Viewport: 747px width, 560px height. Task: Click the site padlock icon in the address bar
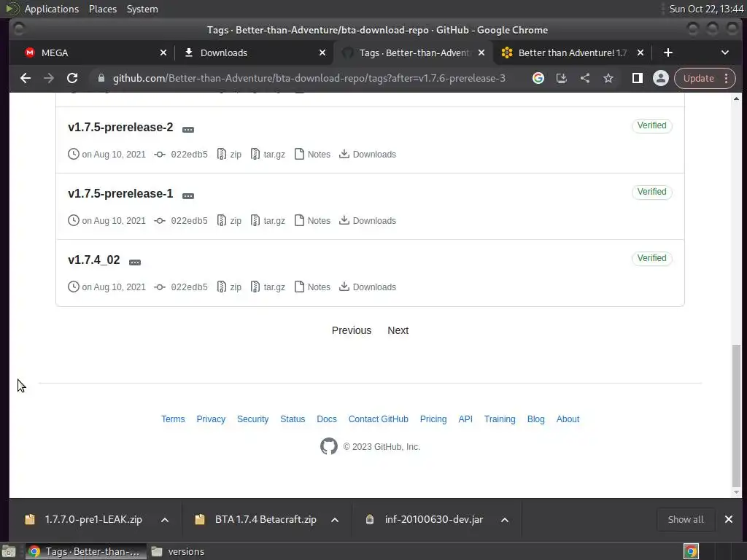pyautogui.click(x=101, y=78)
